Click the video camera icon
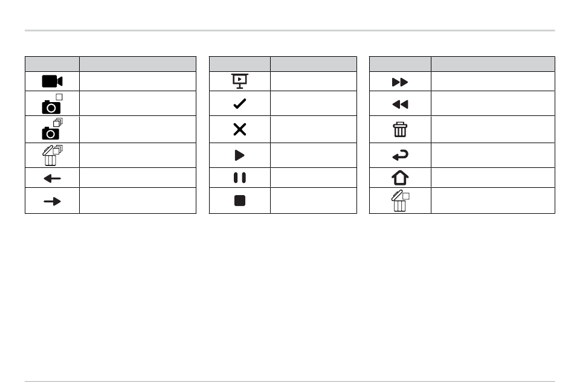 (x=52, y=82)
